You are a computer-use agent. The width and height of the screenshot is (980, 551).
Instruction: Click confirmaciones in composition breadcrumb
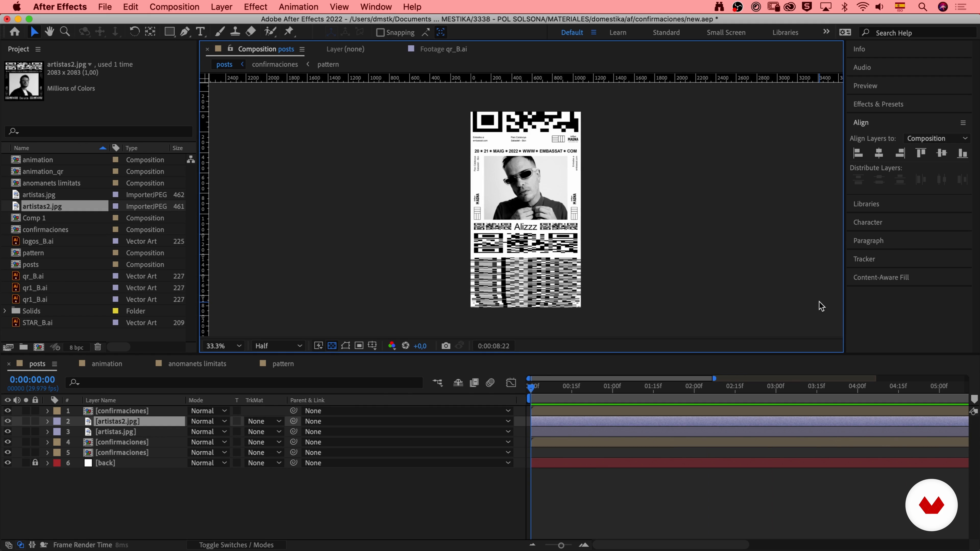pos(275,64)
